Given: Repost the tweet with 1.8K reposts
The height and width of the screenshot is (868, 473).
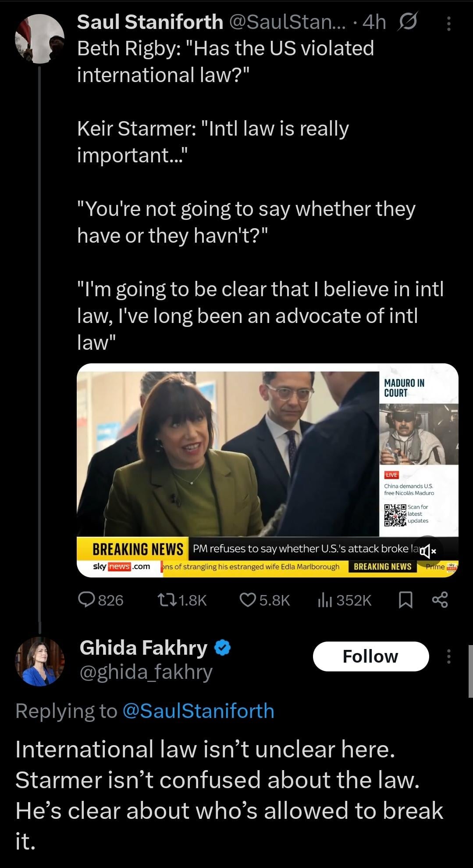Looking at the screenshot, I should 182,600.
